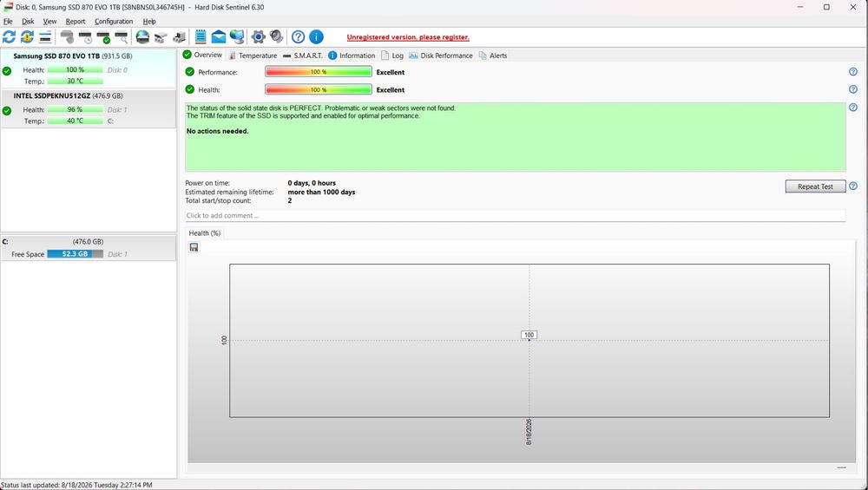Click the grey drive icon before the blue notepad

[x=179, y=37]
